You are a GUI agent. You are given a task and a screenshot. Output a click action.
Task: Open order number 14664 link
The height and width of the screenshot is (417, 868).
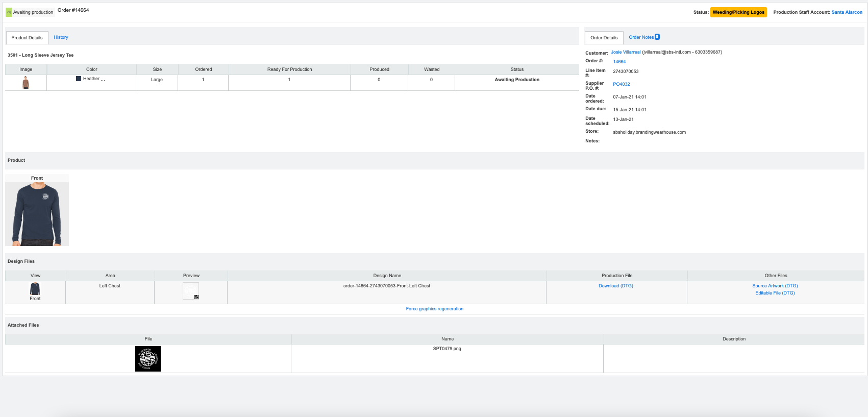[x=619, y=62]
